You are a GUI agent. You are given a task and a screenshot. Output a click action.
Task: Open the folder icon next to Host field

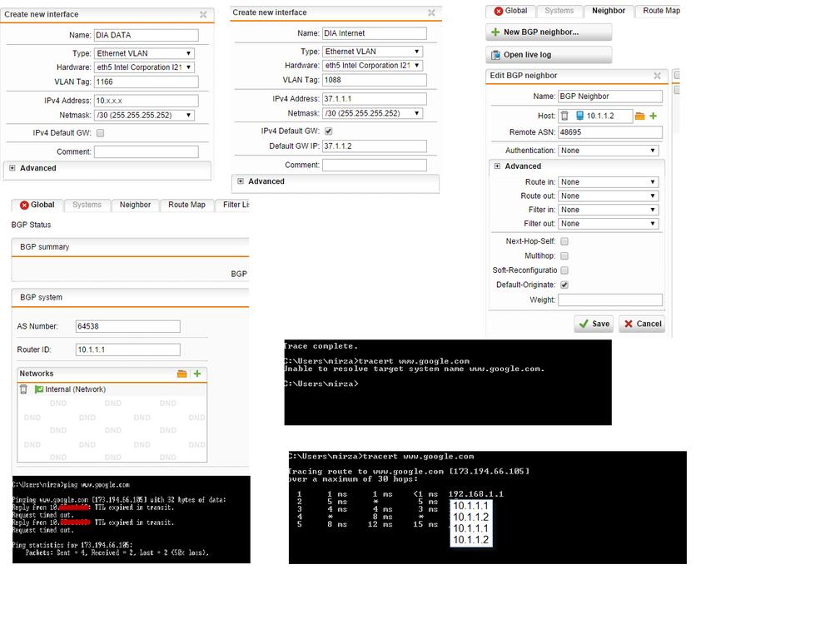click(x=639, y=116)
